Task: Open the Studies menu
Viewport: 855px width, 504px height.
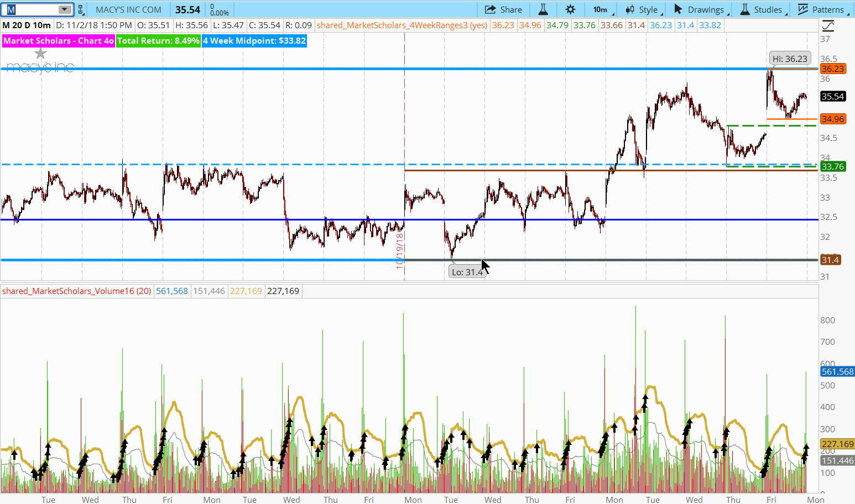Action: (762, 9)
